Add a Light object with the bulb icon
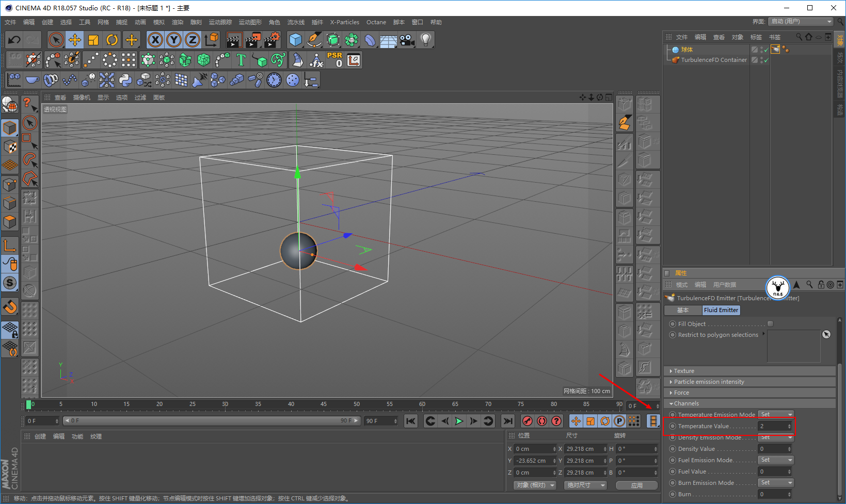The image size is (846, 504). pyautogui.click(x=426, y=40)
